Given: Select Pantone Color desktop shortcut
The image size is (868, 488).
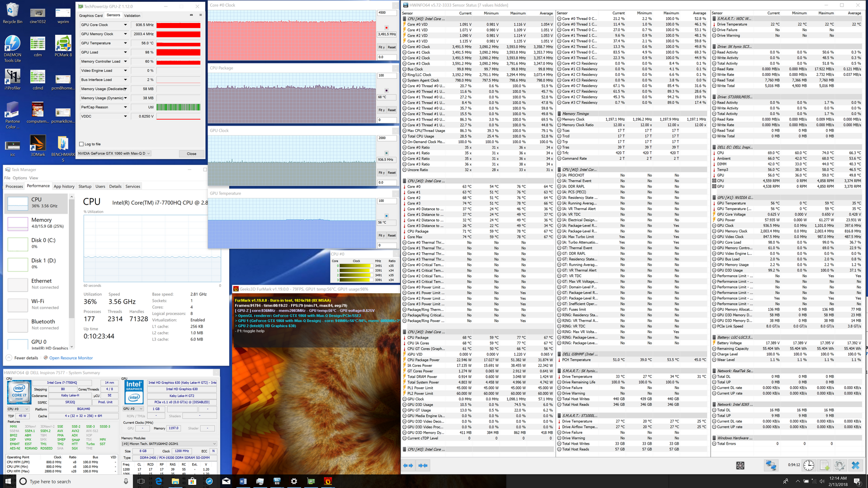Looking at the screenshot, I should point(13,115).
